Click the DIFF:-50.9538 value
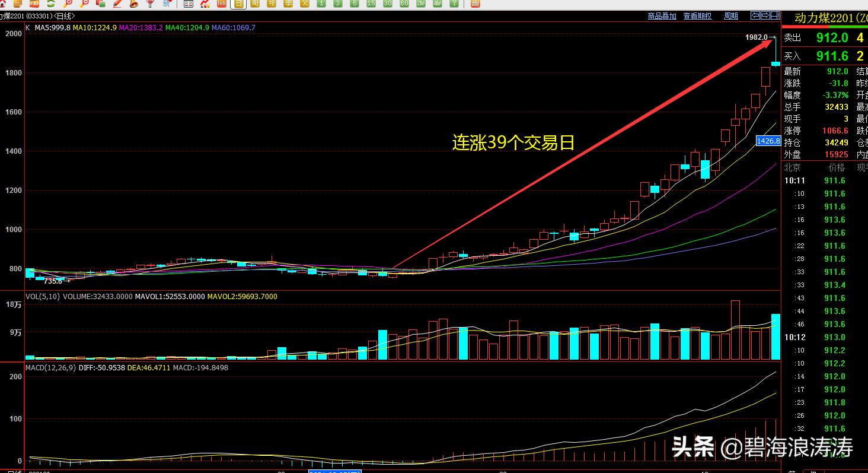Viewport: 868px width, 473px height. pyautogui.click(x=101, y=368)
